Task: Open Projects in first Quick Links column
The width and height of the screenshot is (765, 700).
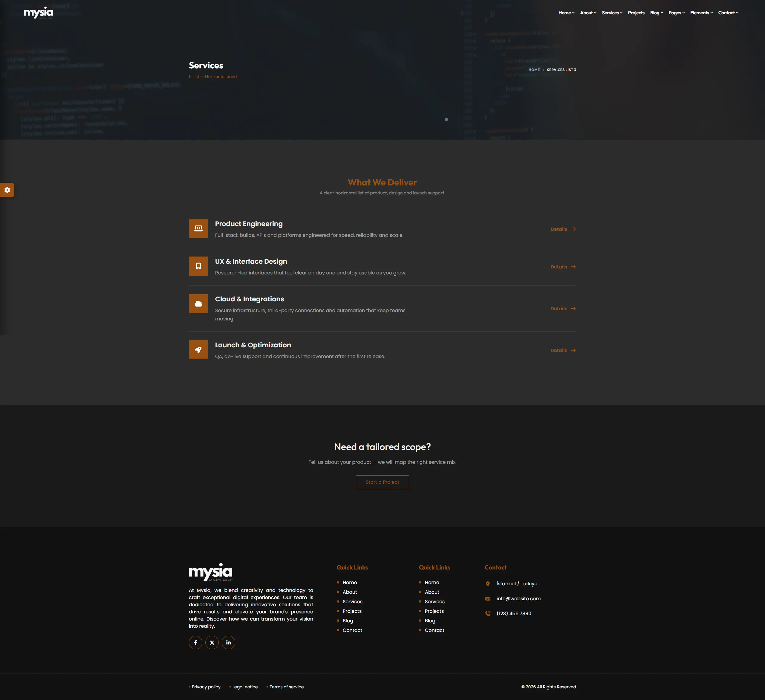Action: (x=352, y=611)
